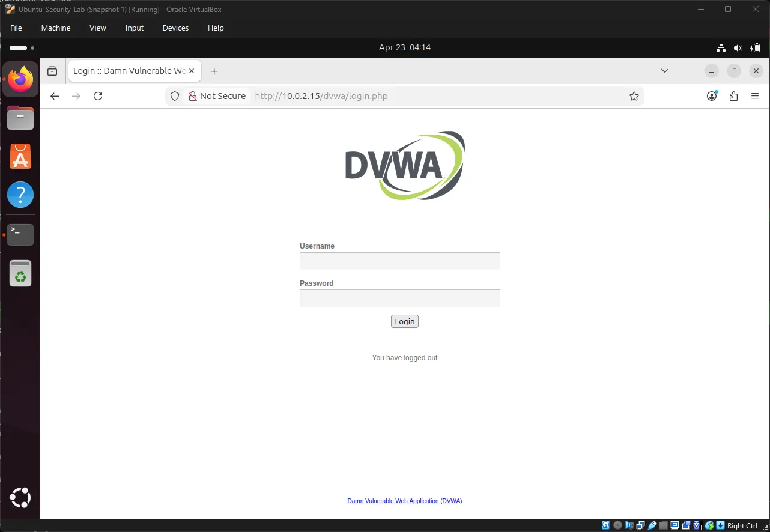Open the tracking protection shield icon
Screen dimensions: 770x532
pyautogui.click(x=175, y=96)
